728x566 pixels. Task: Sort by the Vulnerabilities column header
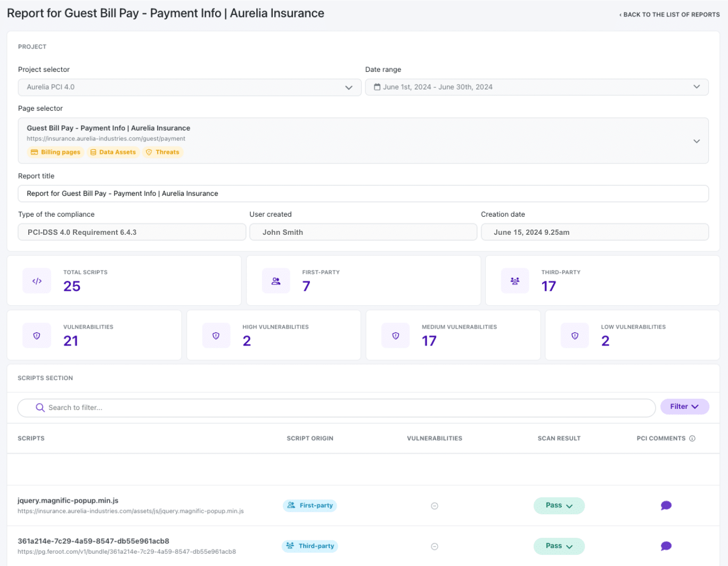[435, 439]
